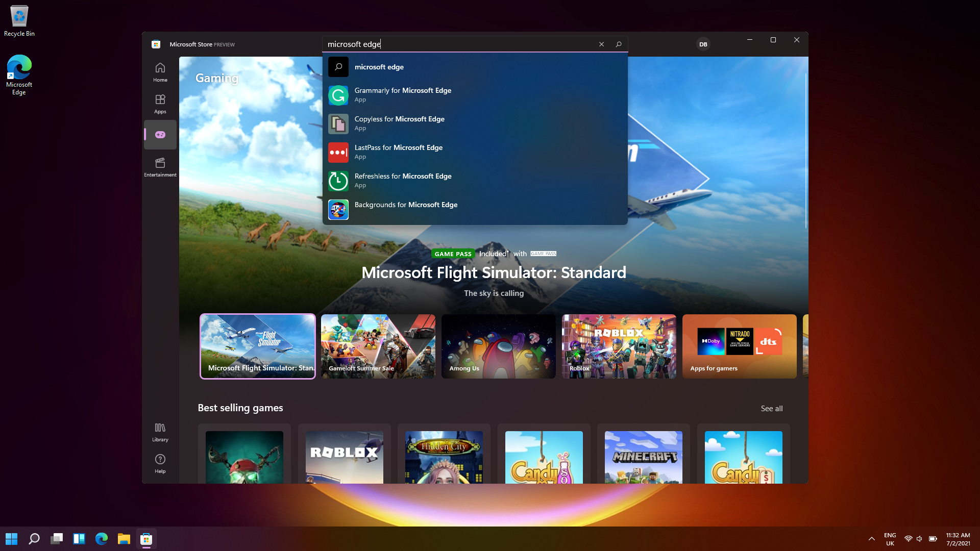The image size is (980, 551).
Task: Click the Microsoft Store PREVIEW title
Action: pyautogui.click(x=202, y=44)
